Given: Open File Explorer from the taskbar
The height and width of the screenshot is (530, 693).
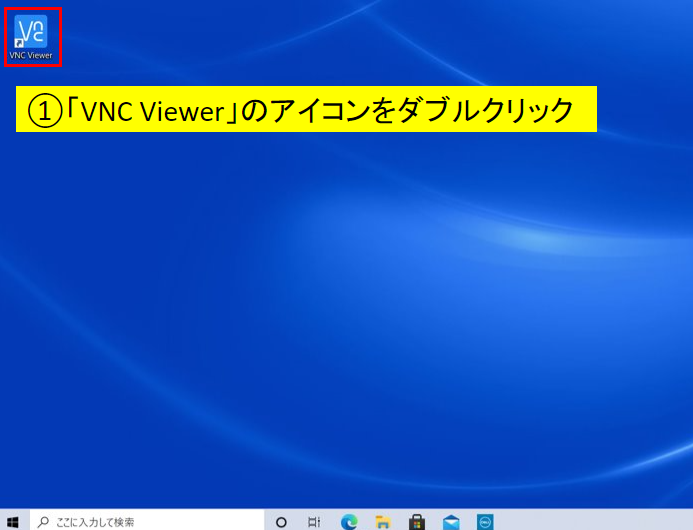Looking at the screenshot, I should pos(382,521).
